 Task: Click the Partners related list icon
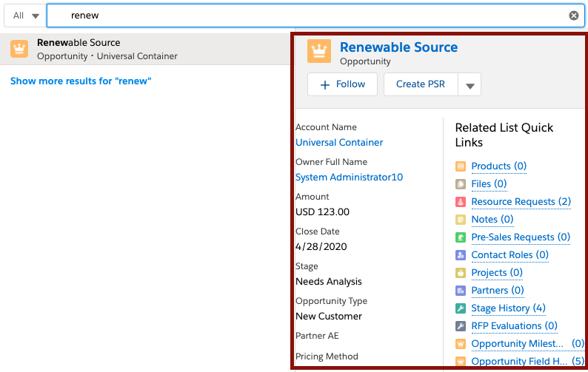click(x=461, y=291)
